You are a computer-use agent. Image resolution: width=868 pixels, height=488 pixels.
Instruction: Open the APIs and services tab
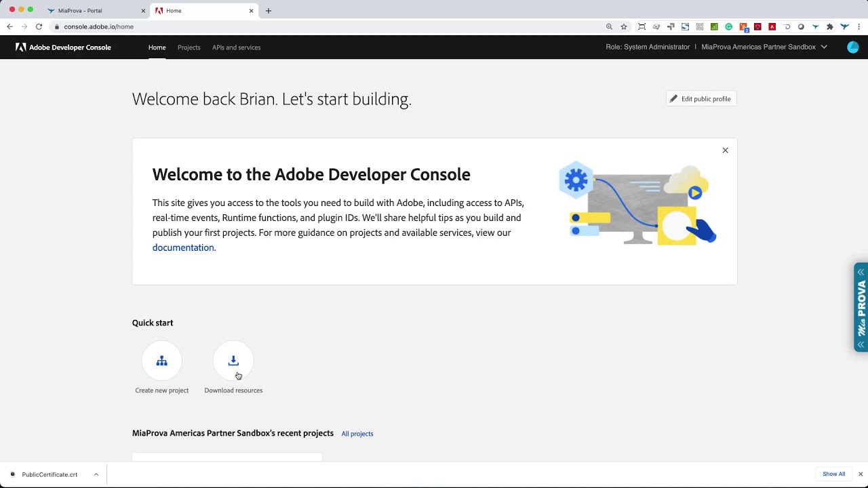[x=236, y=47]
